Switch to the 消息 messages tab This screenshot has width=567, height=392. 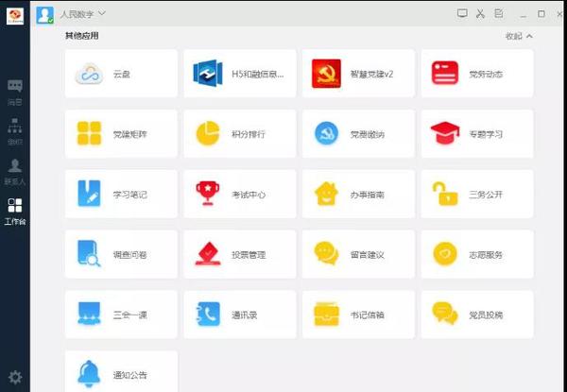(14, 91)
